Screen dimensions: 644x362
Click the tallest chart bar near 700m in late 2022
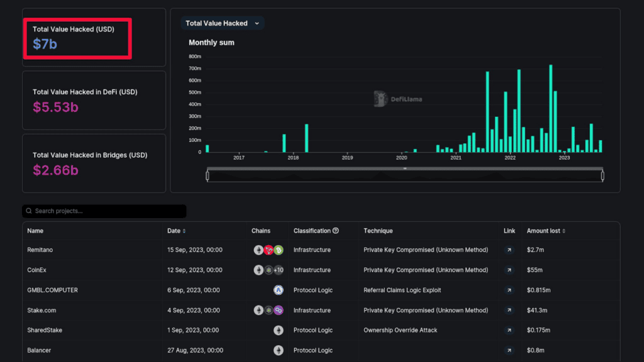551,108
